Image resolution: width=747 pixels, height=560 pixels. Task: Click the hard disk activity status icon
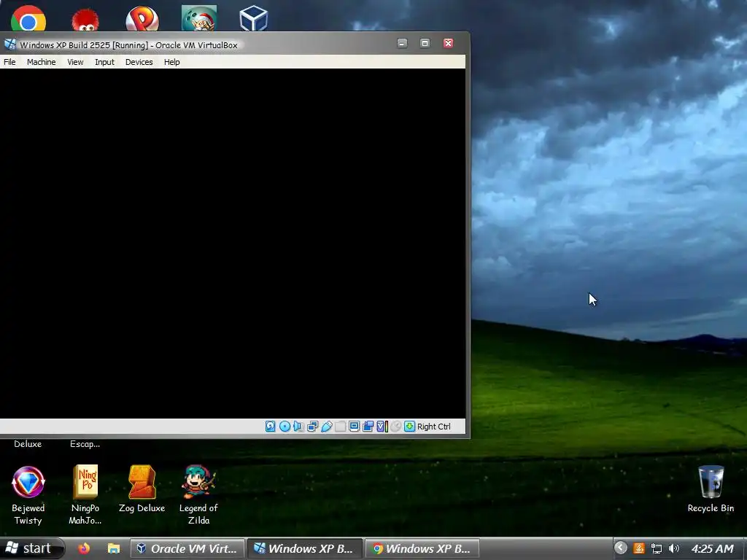[270, 426]
